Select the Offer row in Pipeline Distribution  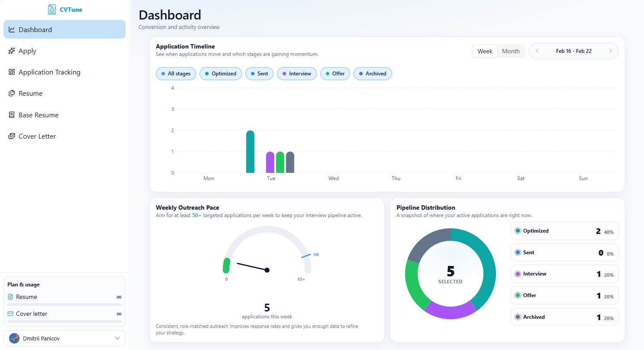564,295
